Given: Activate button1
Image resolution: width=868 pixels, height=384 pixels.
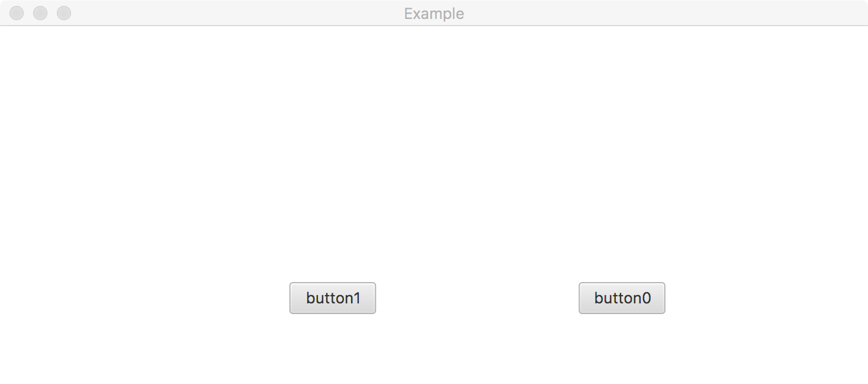Looking at the screenshot, I should tap(332, 298).
